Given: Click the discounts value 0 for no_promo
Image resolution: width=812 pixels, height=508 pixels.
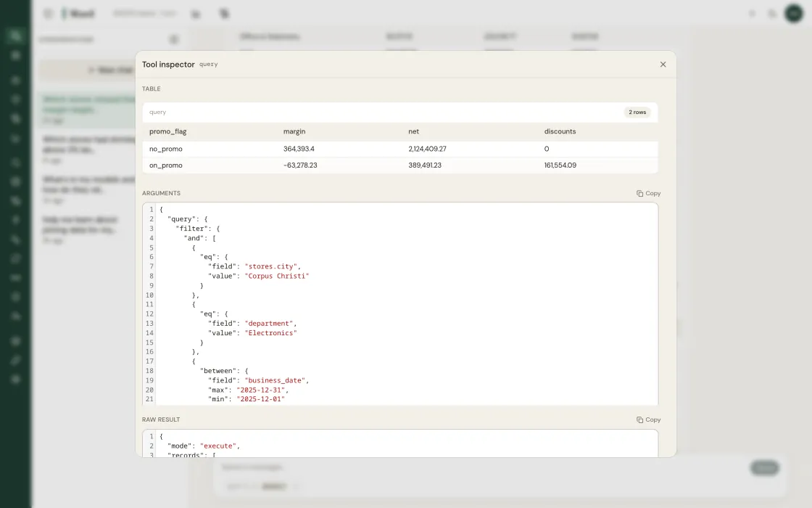Looking at the screenshot, I should [x=547, y=149].
